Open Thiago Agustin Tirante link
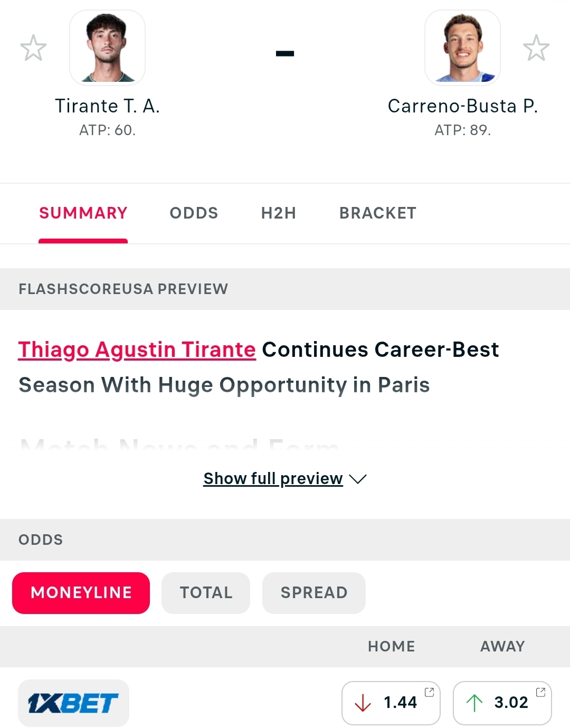This screenshot has width=570, height=728. [x=137, y=349]
